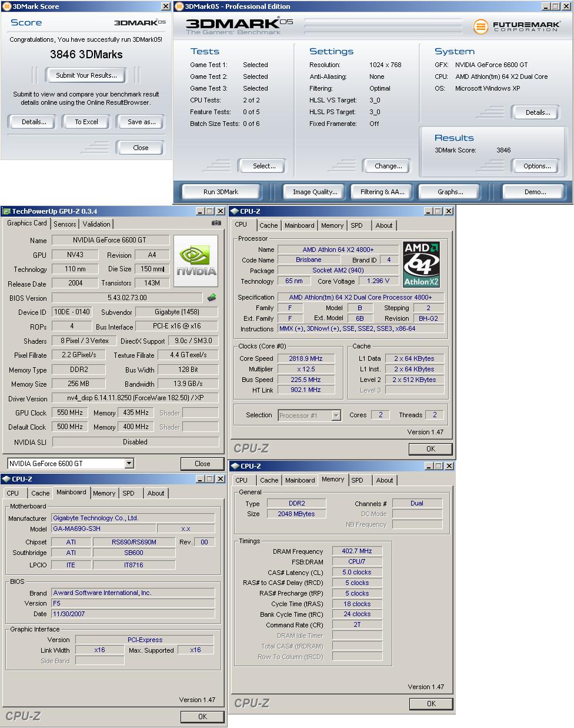Screen dimensions: 574x728
Task: Click the NVIDIA logo in GPU-Z
Action: coord(196,261)
